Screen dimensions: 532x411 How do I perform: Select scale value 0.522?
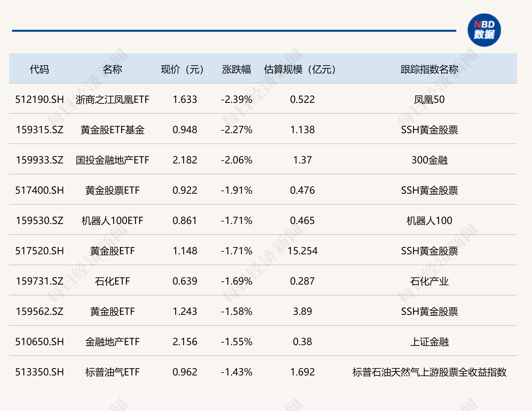(x=302, y=100)
